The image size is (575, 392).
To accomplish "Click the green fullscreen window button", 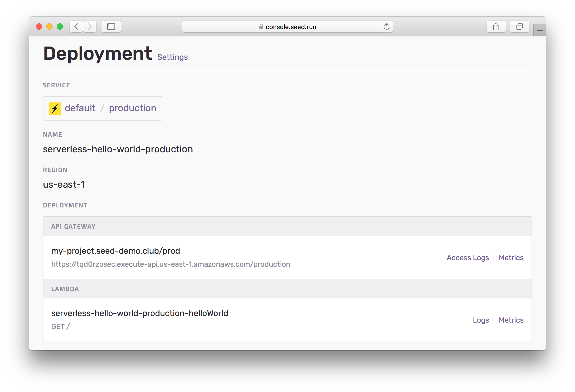I will (60, 27).
